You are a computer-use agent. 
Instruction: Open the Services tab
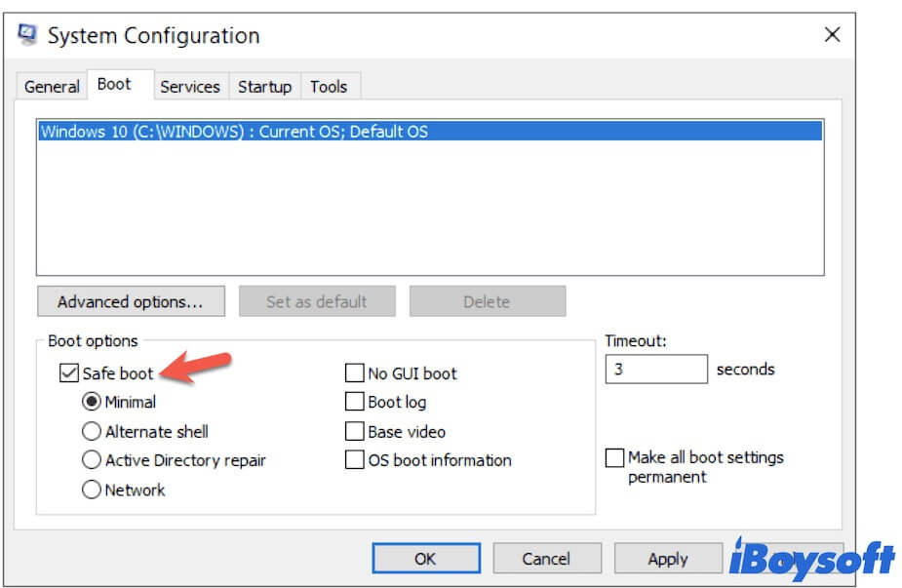[191, 87]
